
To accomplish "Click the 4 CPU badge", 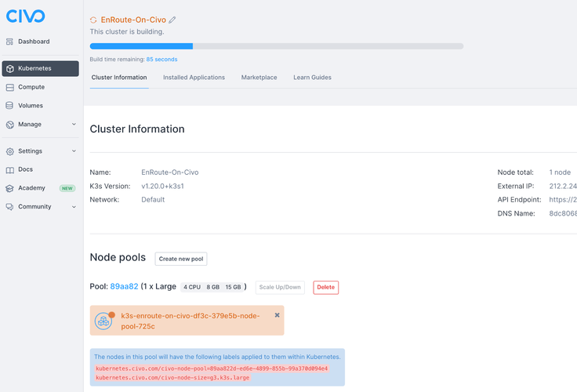I will [192, 287].
